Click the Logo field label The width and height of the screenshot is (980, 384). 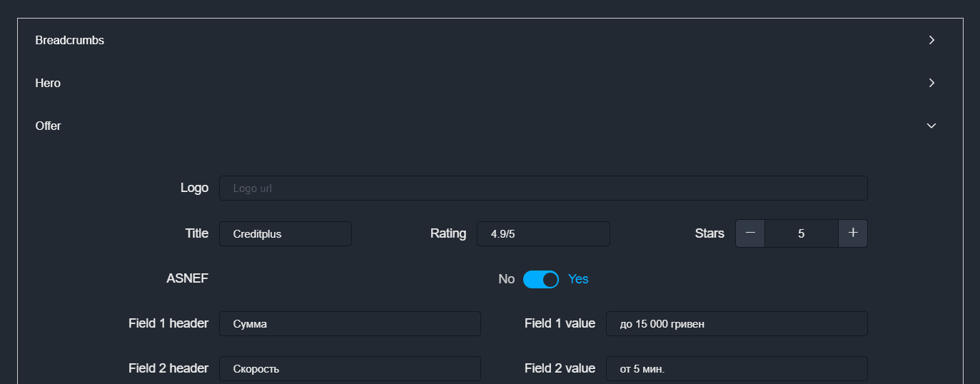coord(195,188)
